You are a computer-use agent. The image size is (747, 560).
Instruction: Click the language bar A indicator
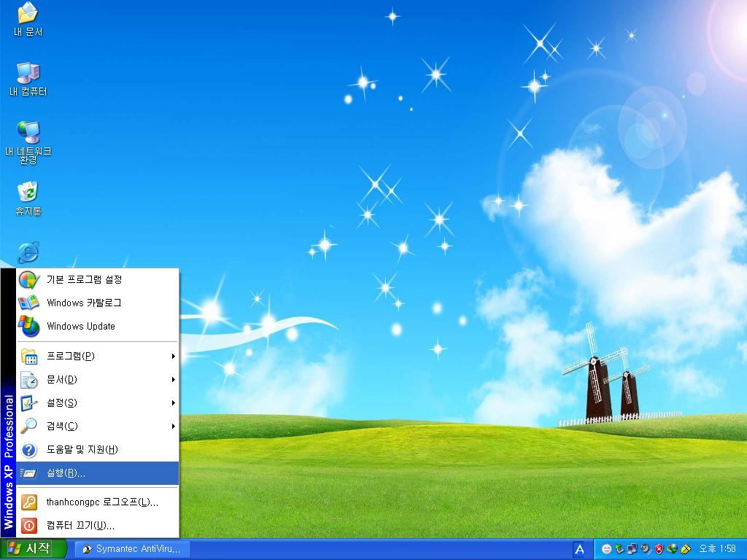click(579, 549)
